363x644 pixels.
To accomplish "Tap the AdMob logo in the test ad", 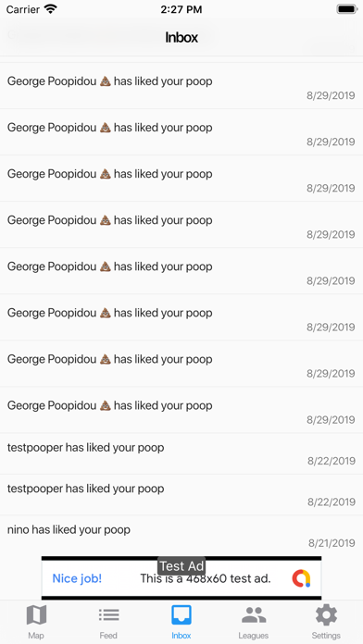I will coord(301,578).
